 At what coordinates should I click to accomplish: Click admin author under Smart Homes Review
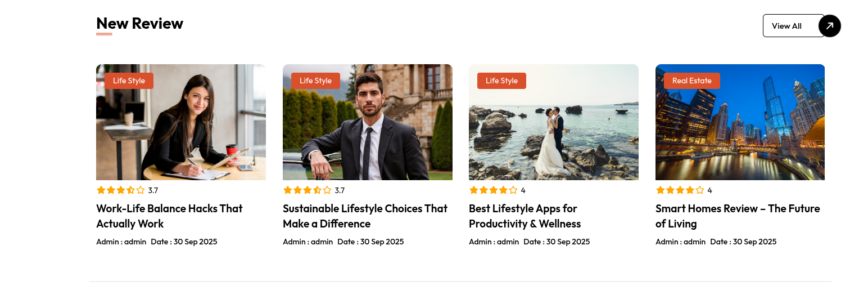click(x=694, y=242)
